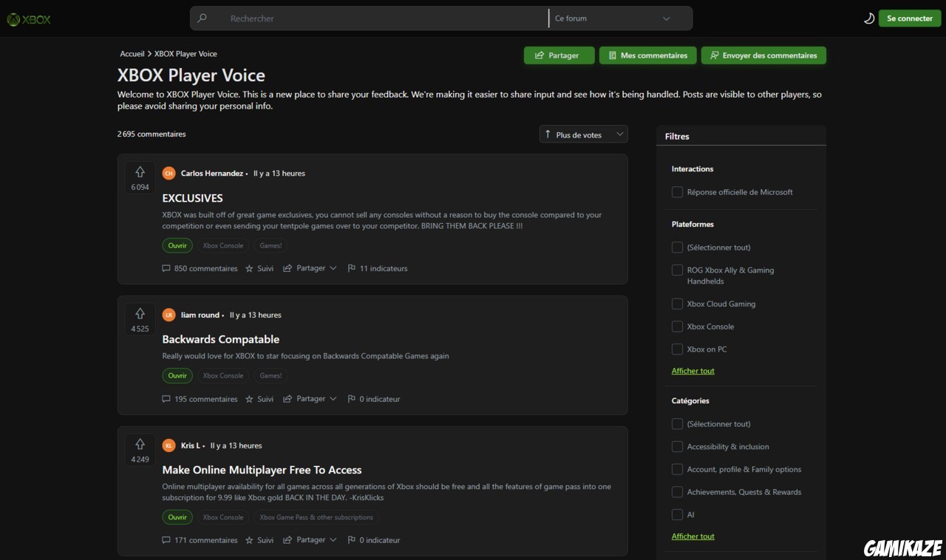Open the Plus de votes sort dropdown

coord(584,134)
